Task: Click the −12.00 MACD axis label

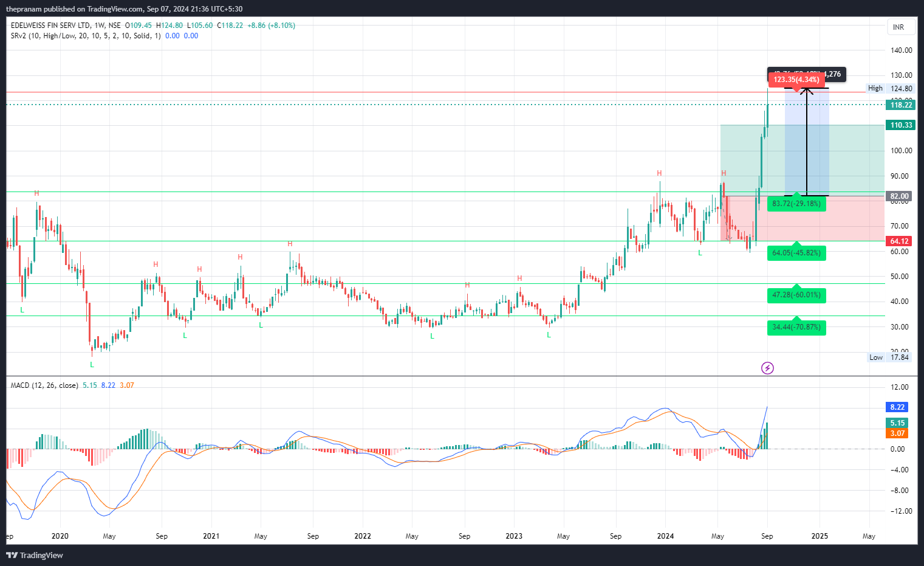Action: pyautogui.click(x=902, y=511)
